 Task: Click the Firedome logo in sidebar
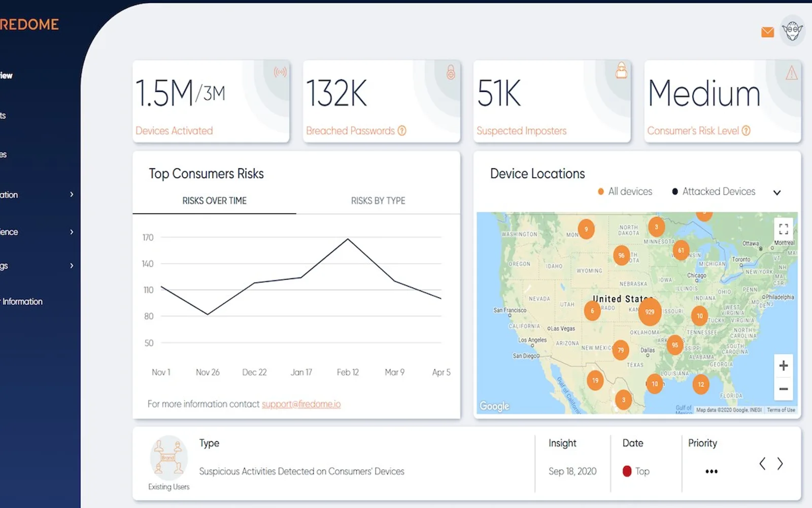click(29, 24)
